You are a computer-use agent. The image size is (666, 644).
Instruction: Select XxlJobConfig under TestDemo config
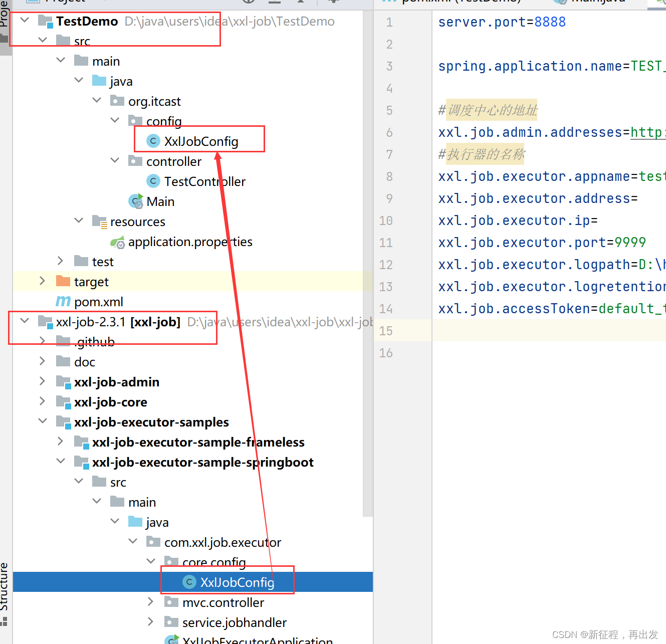(201, 141)
